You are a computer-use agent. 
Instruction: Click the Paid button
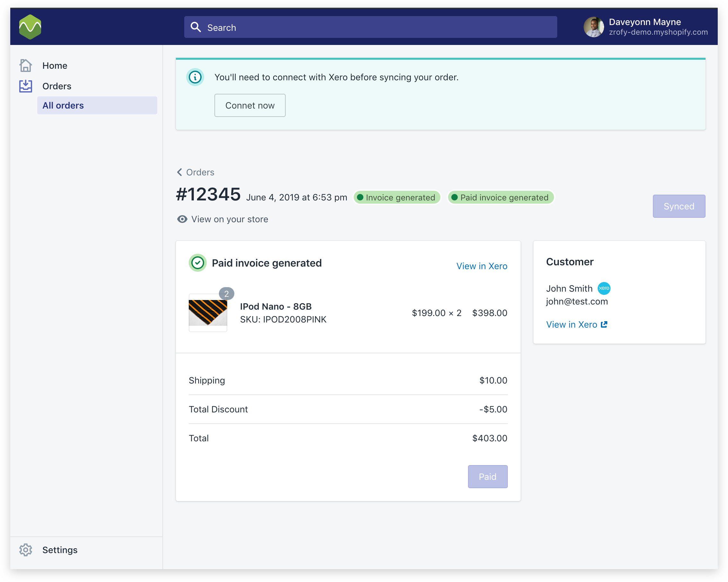488,477
